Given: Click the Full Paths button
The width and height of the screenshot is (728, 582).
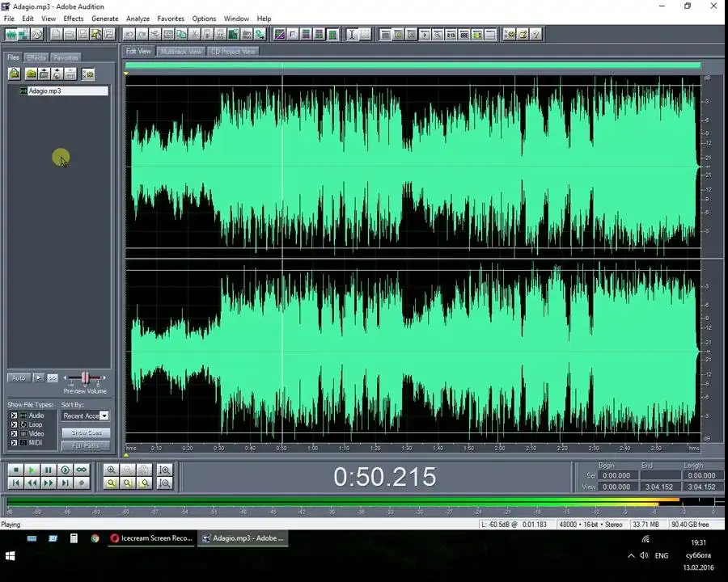Looking at the screenshot, I should 86,445.
